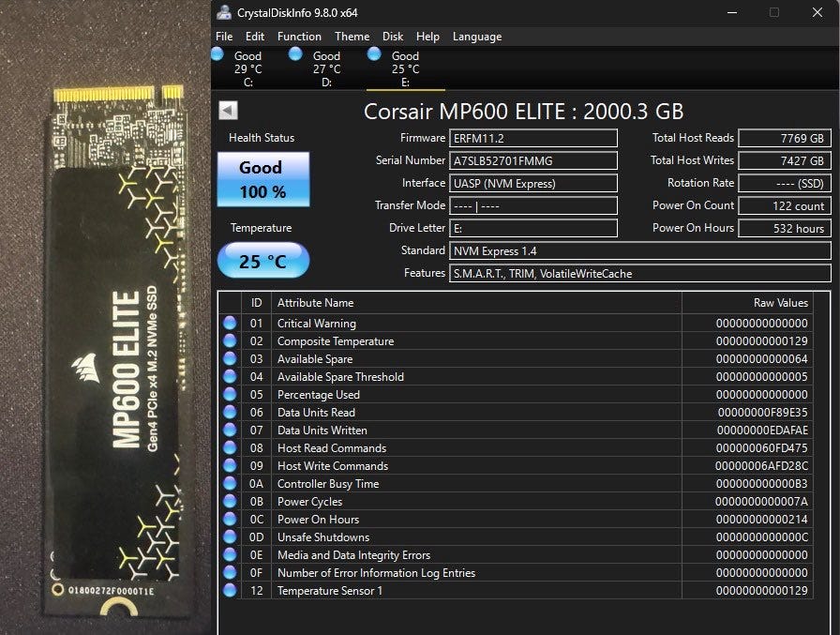Image resolution: width=840 pixels, height=635 pixels.
Task: Click status orb for Data Units Read row
Action: point(230,412)
